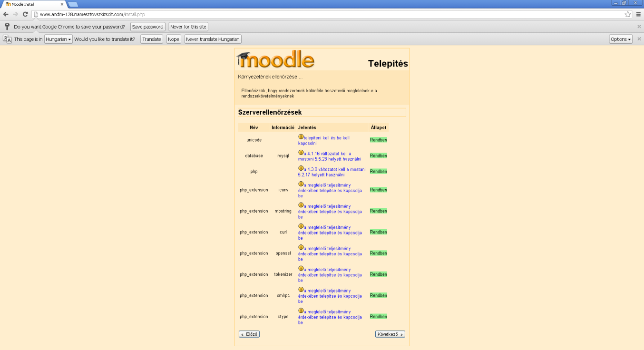This screenshot has width=644, height=350.
Task: Click the browser back arrow
Action: pos(6,14)
